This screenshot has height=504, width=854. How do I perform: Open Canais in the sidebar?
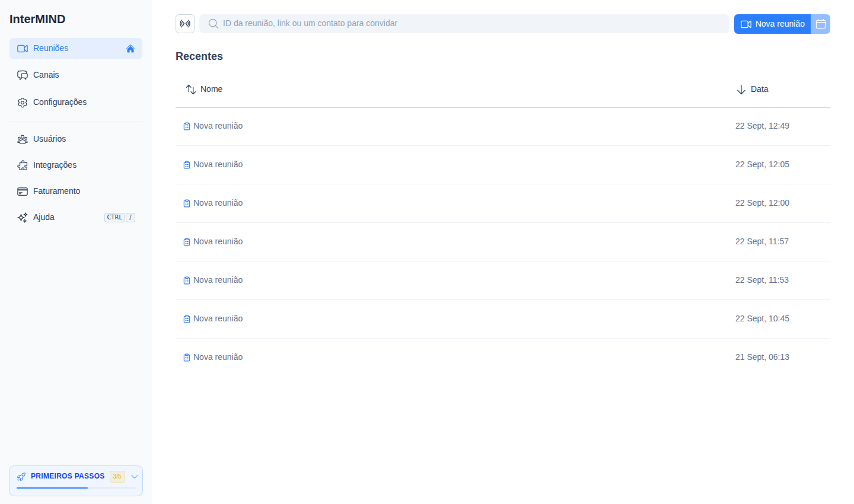[x=76, y=75]
